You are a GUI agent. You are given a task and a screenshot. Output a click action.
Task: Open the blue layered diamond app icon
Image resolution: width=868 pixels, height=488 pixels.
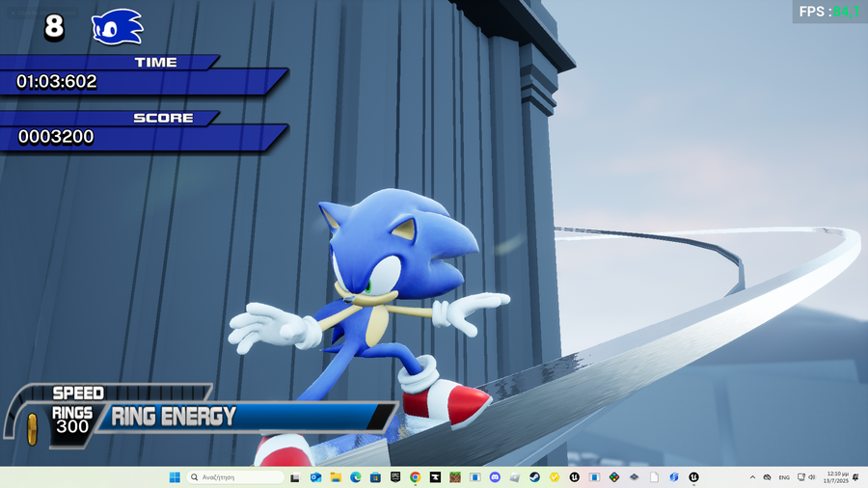click(635, 477)
